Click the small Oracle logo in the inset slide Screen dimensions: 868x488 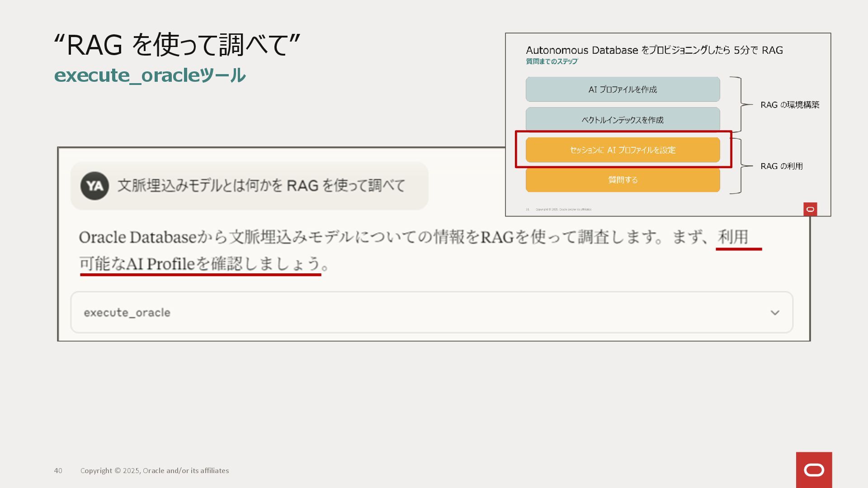[810, 209]
